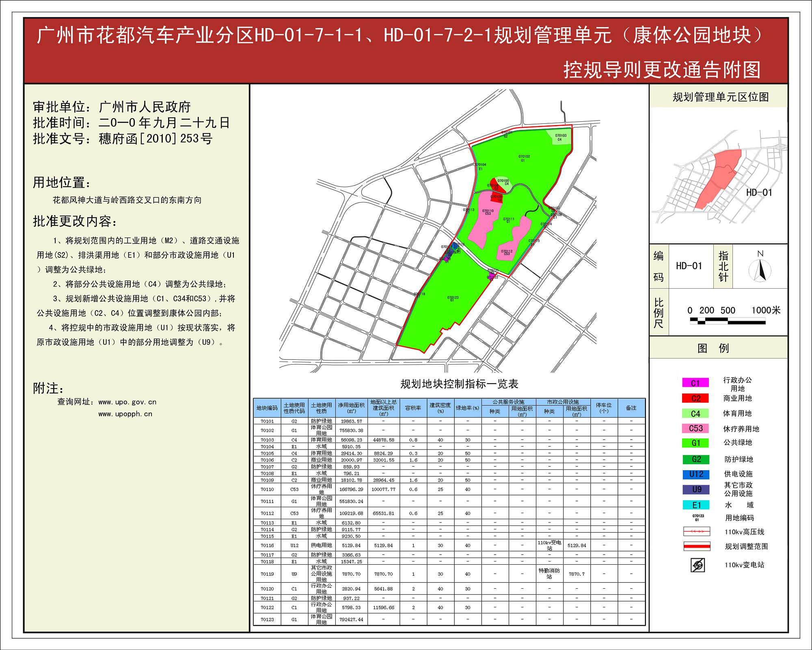Click the 110kv substation legend symbol
This screenshot has width=812, height=650.
click(698, 565)
